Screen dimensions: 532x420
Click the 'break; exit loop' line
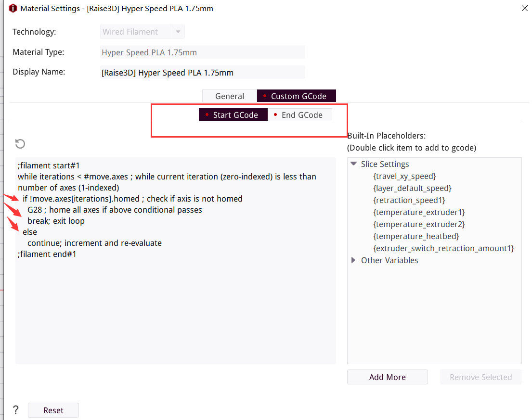(x=56, y=221)
